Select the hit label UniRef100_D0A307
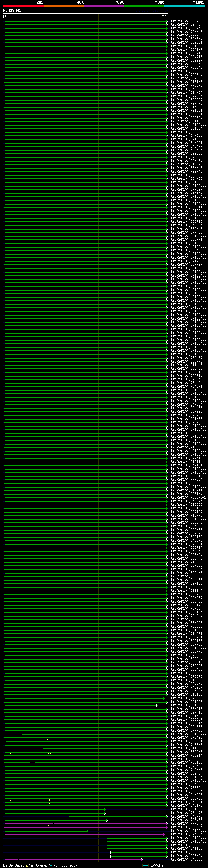Screen dimensions: 208x868 pos(187,791)
